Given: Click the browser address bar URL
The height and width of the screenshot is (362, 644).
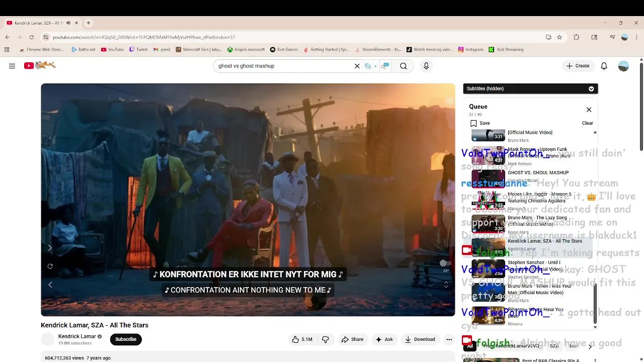Looking at the screenshot, I should coord(144,37).
